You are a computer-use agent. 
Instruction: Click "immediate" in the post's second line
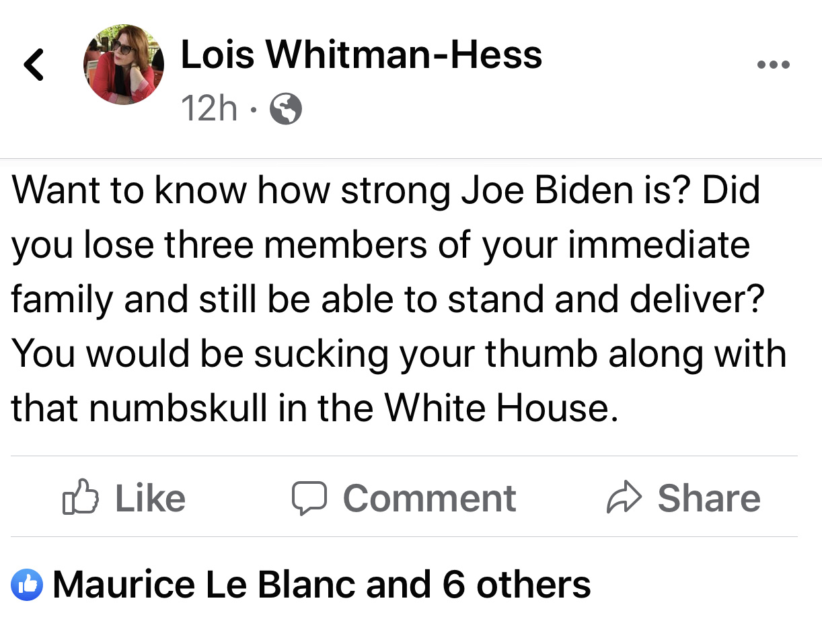(x=659, y=245)
